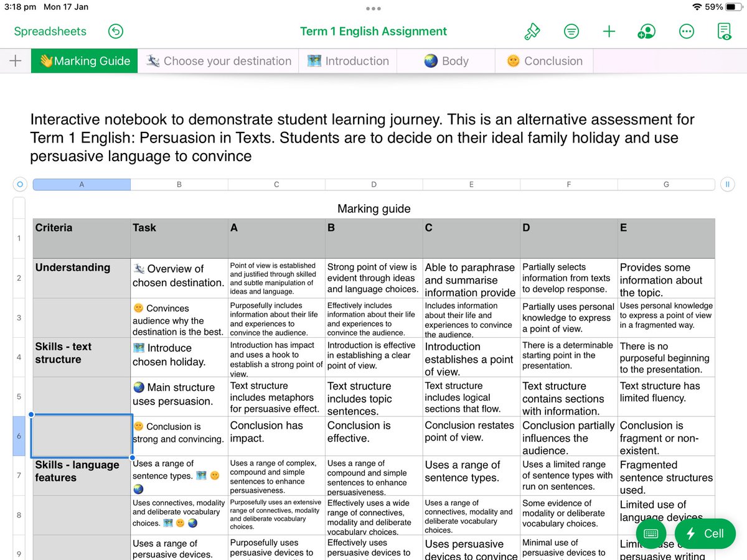747x560 pixels.
Task: Select row 1 header number
Action: pos(19,238)
